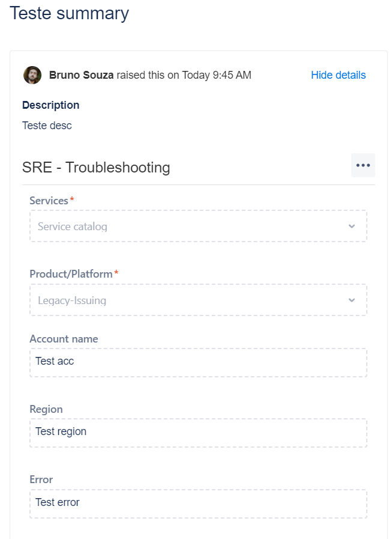Click the Description heading
Screen dimensions: 392x539
(51, 105)
